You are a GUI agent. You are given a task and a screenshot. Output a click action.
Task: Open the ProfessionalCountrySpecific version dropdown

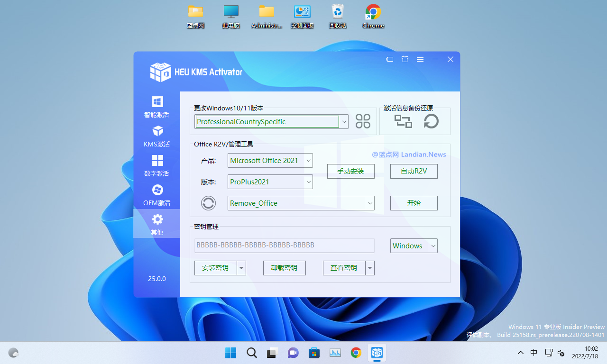(344, 121)
